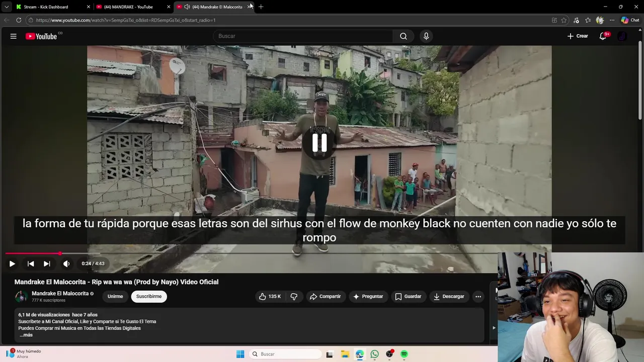Open File Explorer from taskbar
The height and width of the screenshot is (362, 644).
pos(345,354)
